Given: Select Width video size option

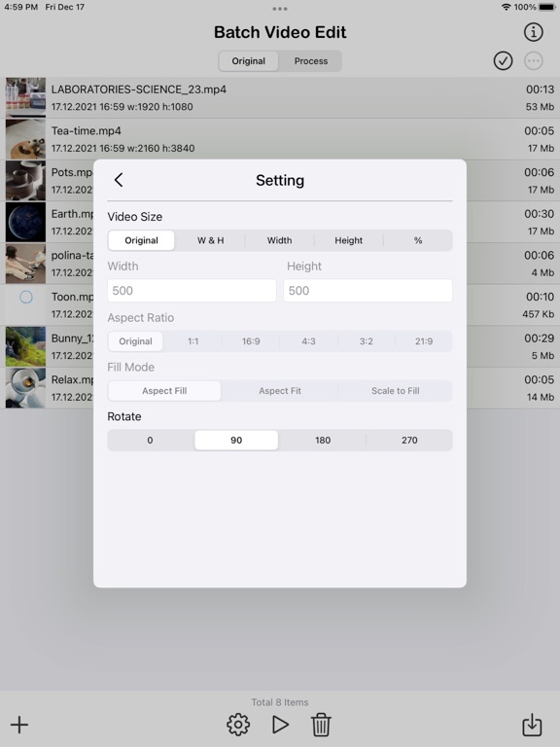Looking at the screenshot, I should [x=280, y=240].
